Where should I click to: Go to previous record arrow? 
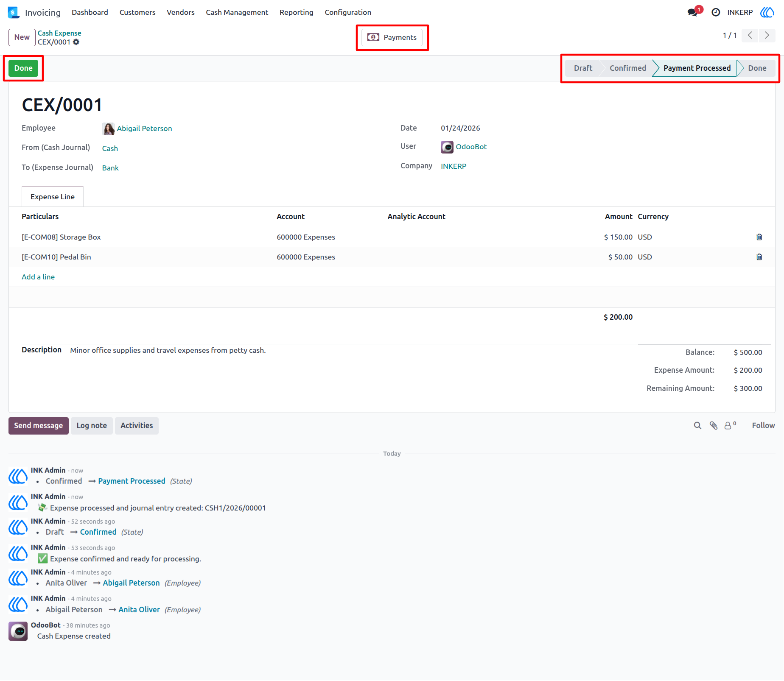coord(750,35)
